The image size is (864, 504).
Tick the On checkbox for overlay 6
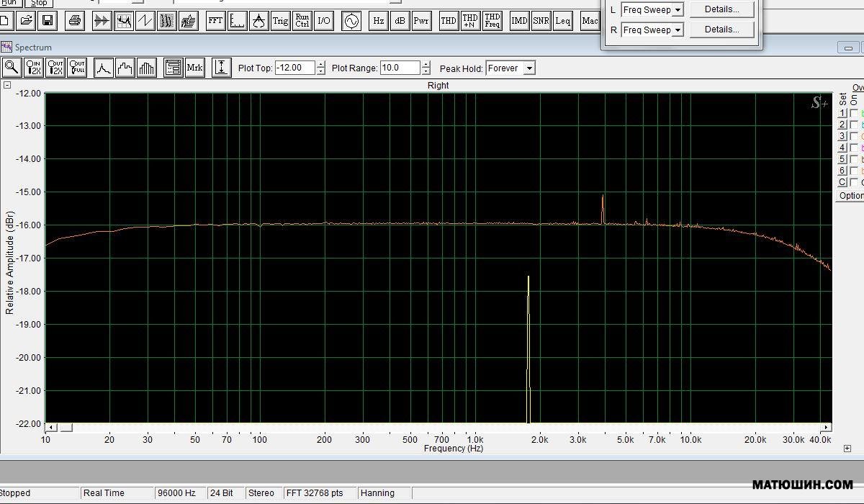pos(854,171)
